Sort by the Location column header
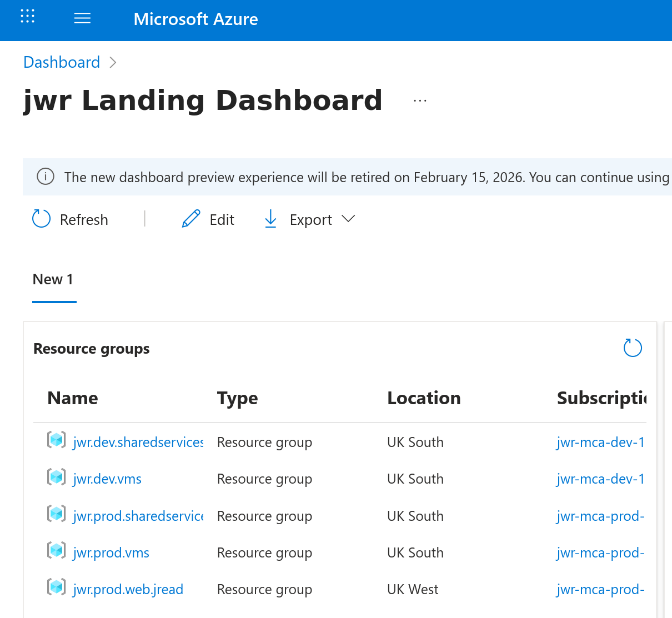Screen dimensions: 672x618 (x=424, y=398)
